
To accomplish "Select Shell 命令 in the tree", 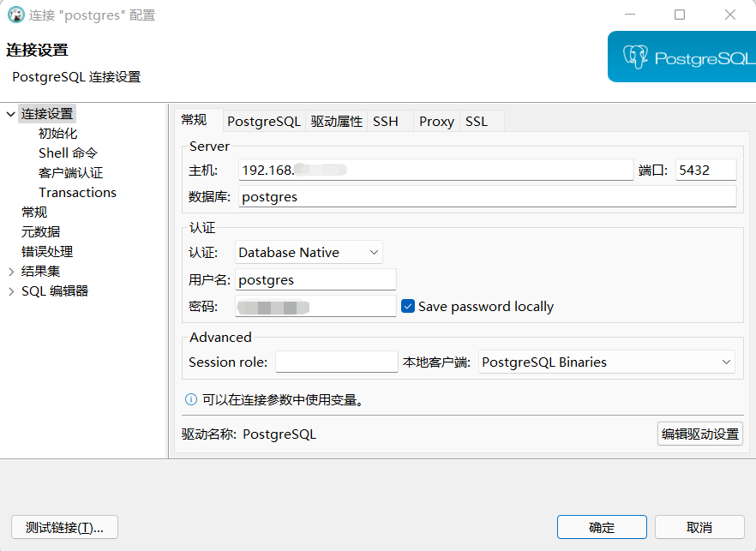I will 68,153.
